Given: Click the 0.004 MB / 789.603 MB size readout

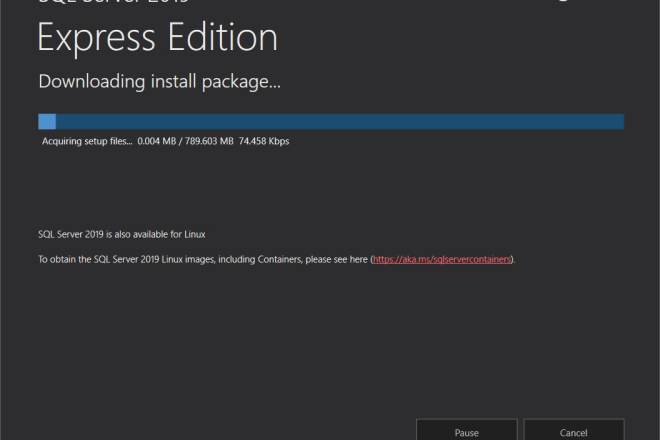Looking at the screenshot, I should (x=184, y=142).
